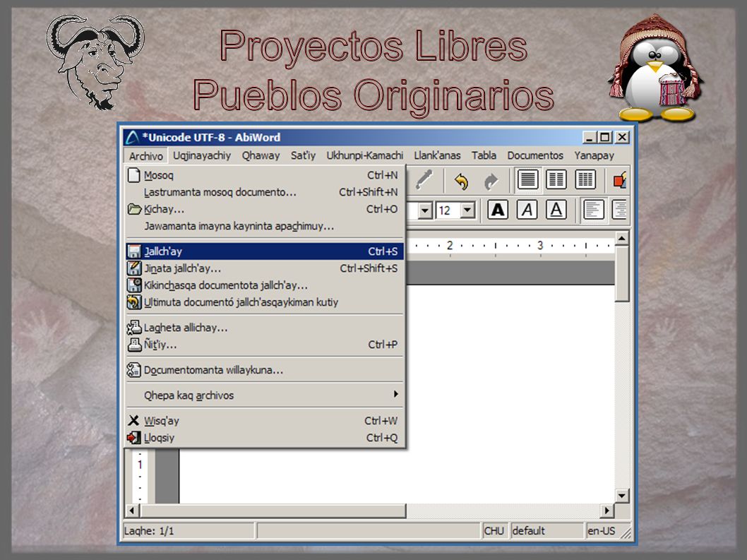Screen dimensions: 747x560
Task: Click the vertical scrollbar up arrow
Action: coord(622,238)
